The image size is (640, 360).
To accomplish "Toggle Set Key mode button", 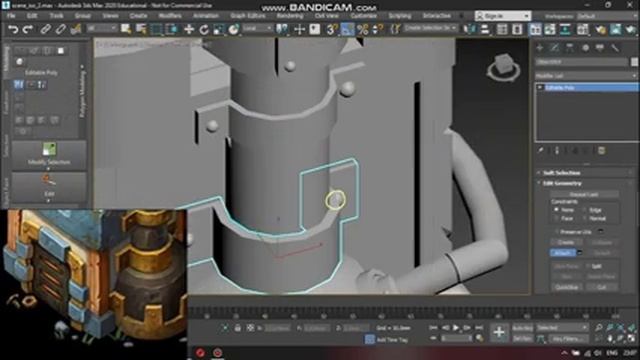I will point(522,339).
